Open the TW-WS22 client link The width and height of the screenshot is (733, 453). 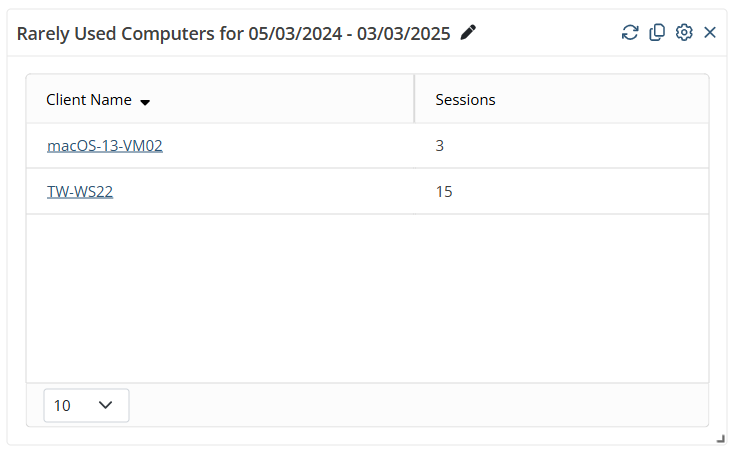coord(80,191)
